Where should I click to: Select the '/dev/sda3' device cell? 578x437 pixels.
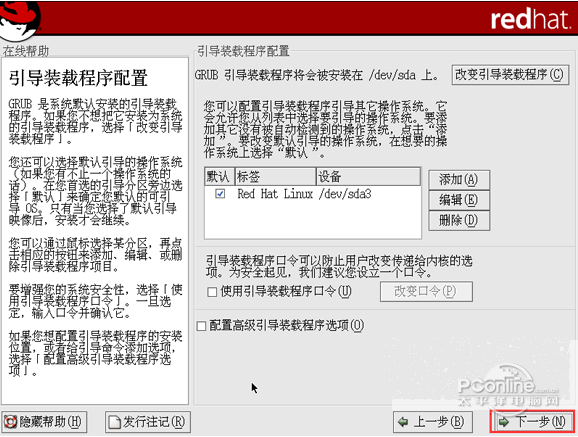pos(345,194)
